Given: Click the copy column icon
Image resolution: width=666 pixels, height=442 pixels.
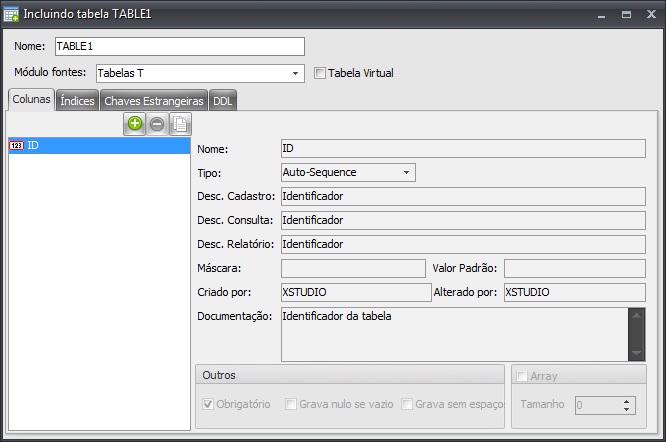Looking at the screenshot, I should tap(179, 124).
